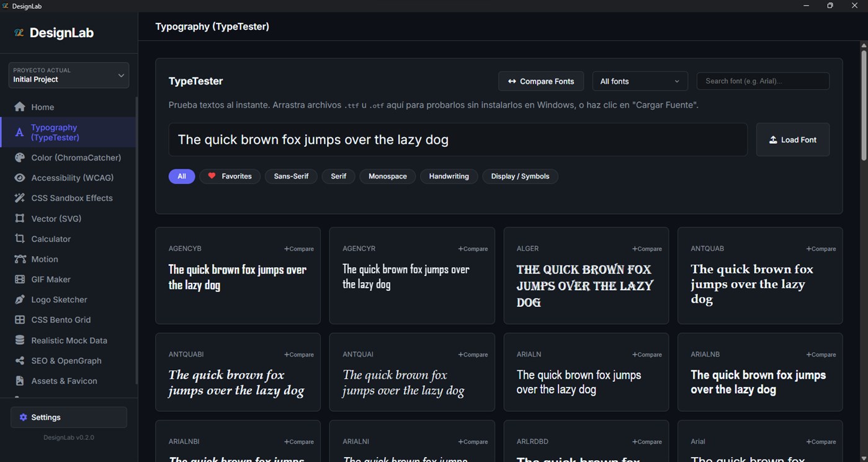This screenshot has height=462, width=868.
Task: Maximize the DesignLab window
Action: pos(830,6)
